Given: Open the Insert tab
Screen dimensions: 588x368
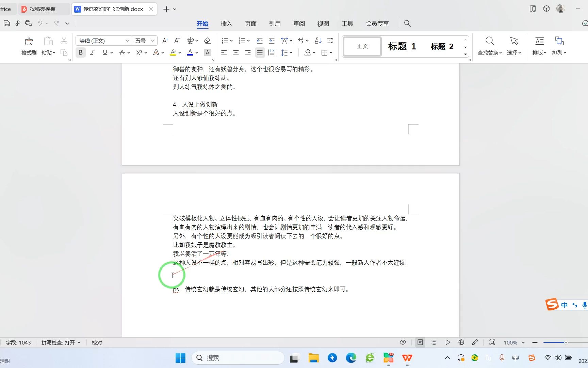Looking at the screenshot, I should [226, 24].
